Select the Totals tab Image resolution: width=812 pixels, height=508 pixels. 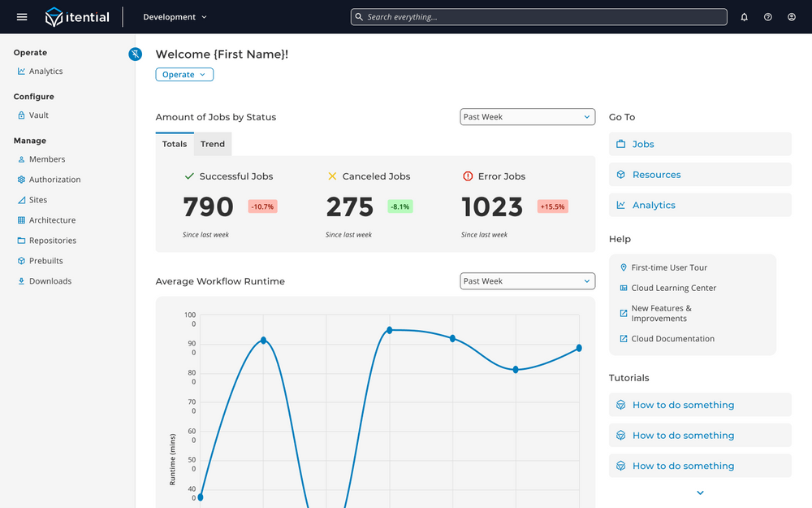tap(175, 144)
